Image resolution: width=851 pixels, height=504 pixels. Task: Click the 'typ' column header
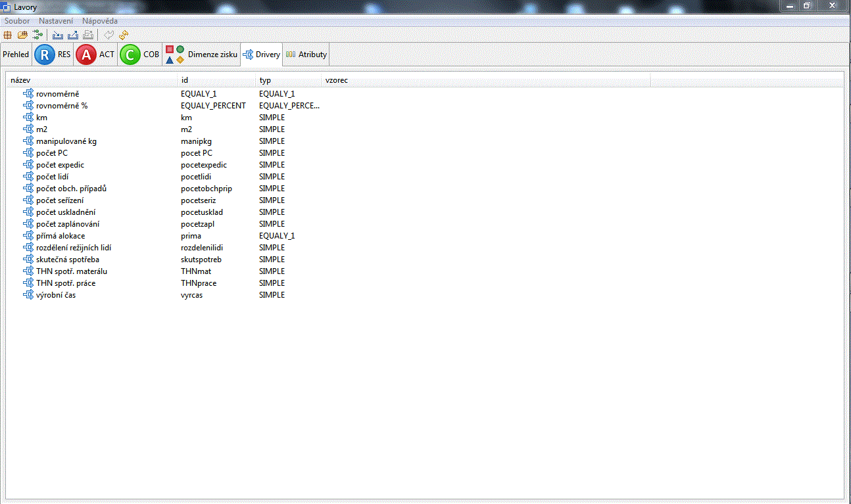288,80
